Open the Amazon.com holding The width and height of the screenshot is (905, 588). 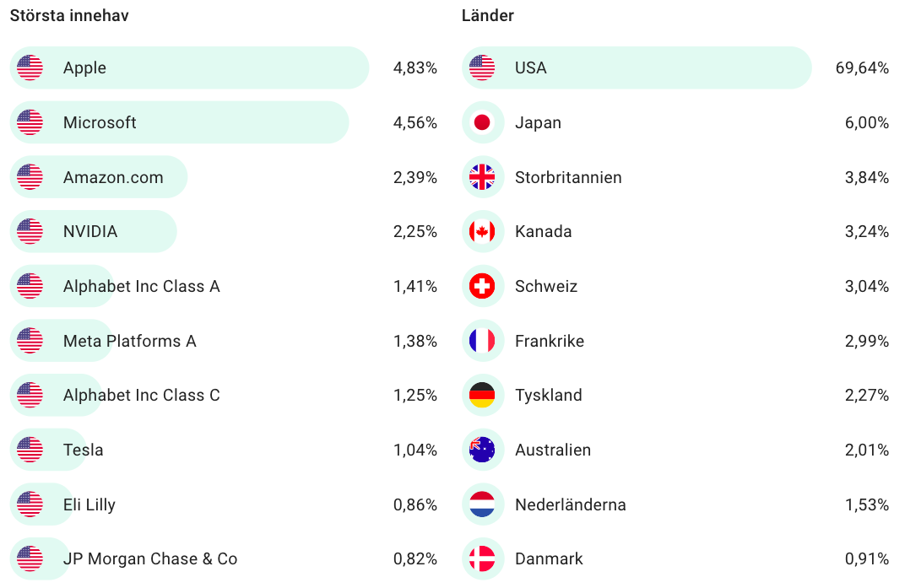113,177
